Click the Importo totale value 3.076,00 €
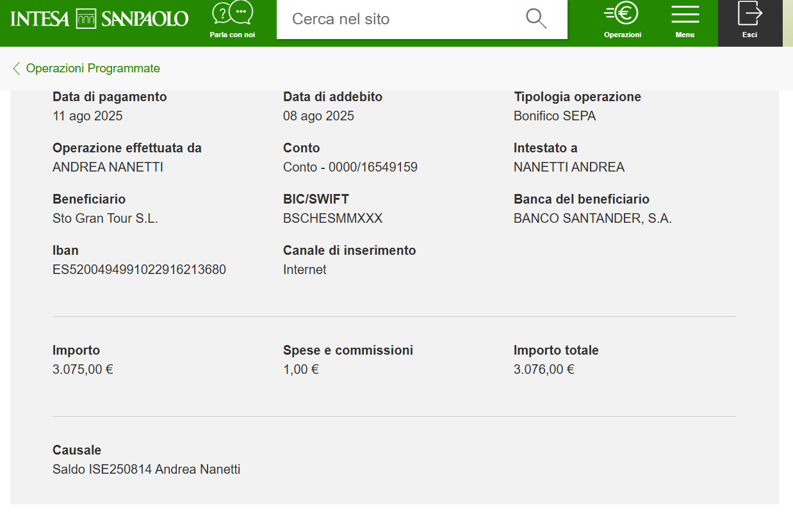 click(544, 369)
